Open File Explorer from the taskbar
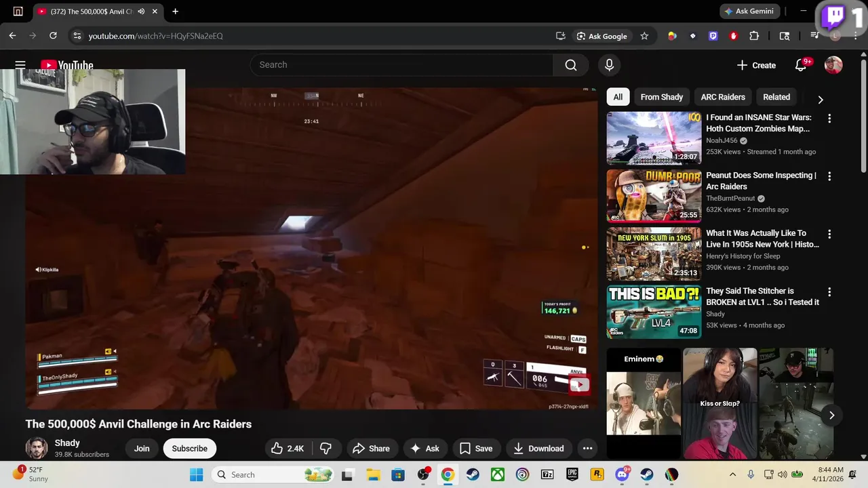The width and height of the screenshot is (868, 488). click(373, 474)
